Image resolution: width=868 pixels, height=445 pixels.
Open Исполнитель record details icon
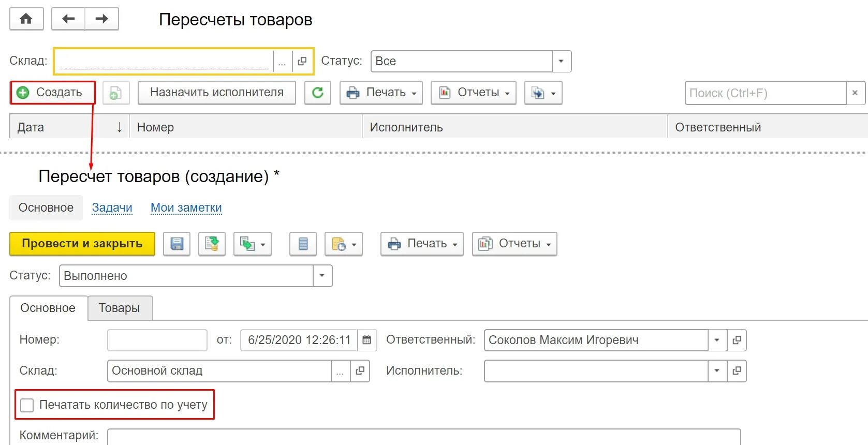click(x=737, y=371)
